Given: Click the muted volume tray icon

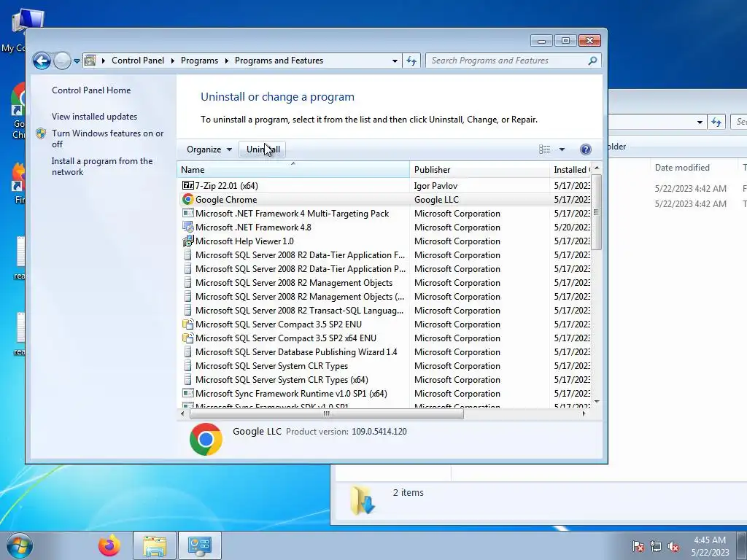Looking at the screenshot, I should point(673,546).
